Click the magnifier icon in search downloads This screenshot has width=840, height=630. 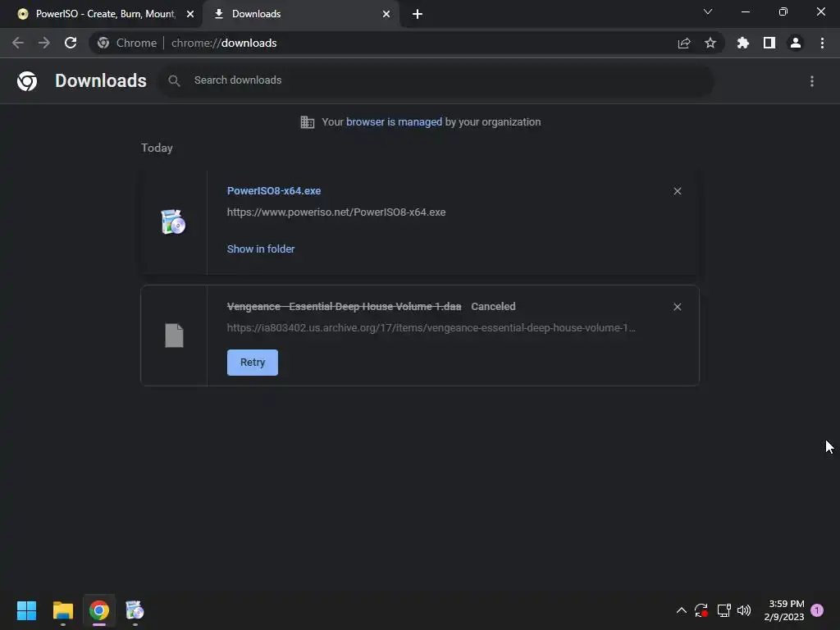click(x=174, y=81)
